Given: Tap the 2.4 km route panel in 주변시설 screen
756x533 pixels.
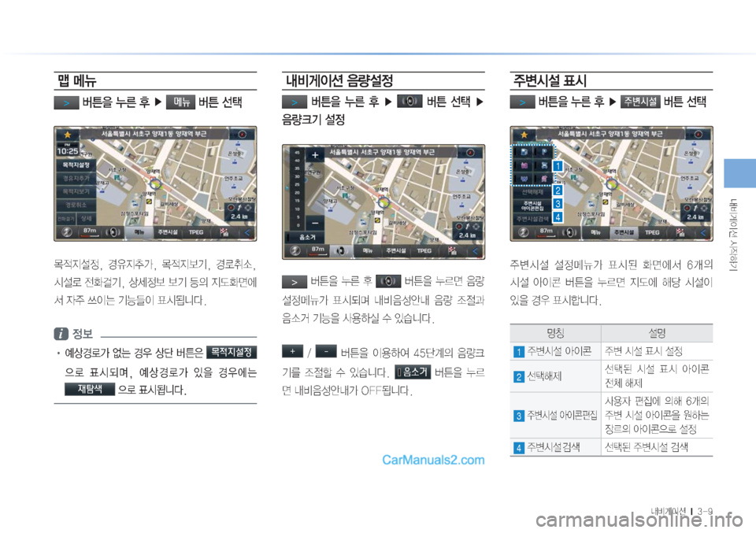Looking at the screenshot, I should 695,212.
